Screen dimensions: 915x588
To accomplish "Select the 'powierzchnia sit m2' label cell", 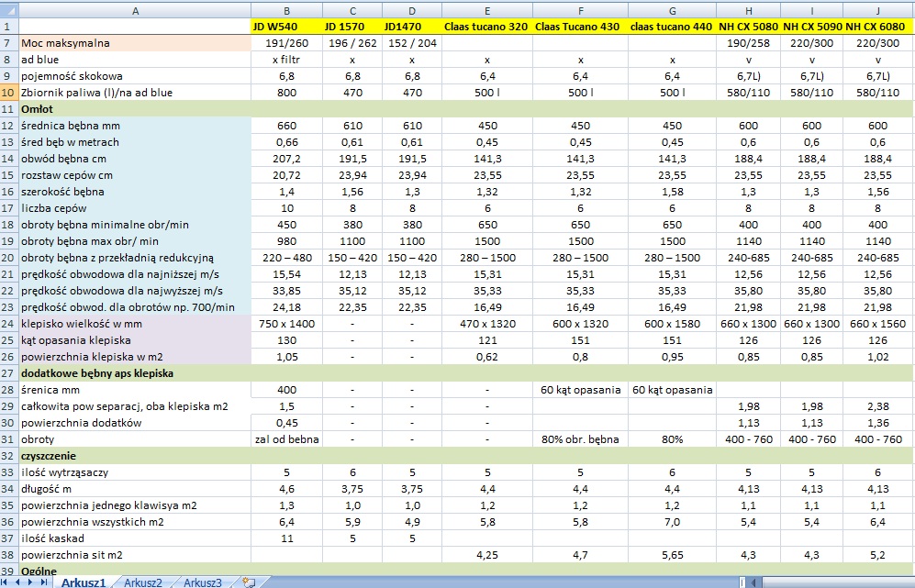I will click(136, 555).
